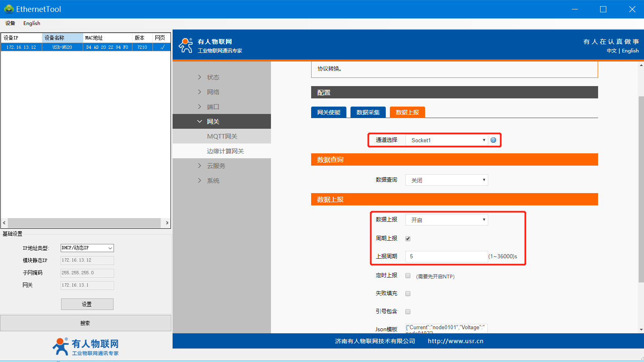The width and height of the screenshot is (644, 362).
Task: Open the 数据查询 dropdown
Action: pyautogui.click(x=446, y=180)
